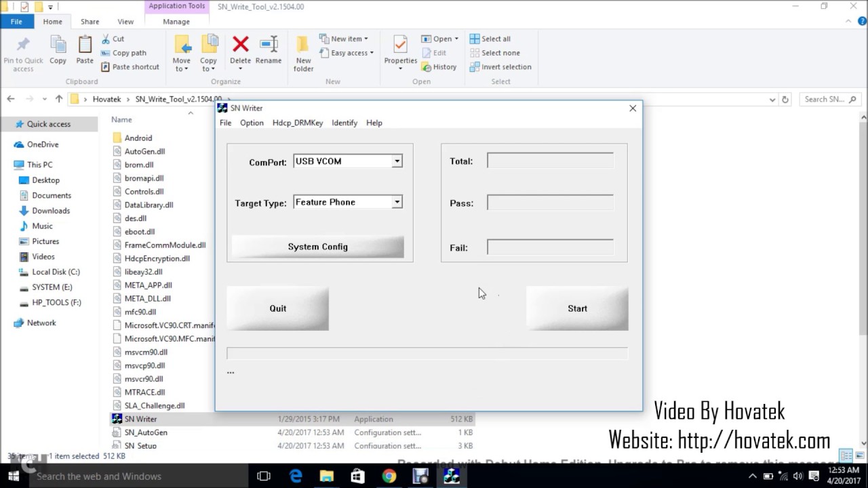Sort files by the Name column
The width and height of the screenshot is (868, 488).
(x=121, y=120)
